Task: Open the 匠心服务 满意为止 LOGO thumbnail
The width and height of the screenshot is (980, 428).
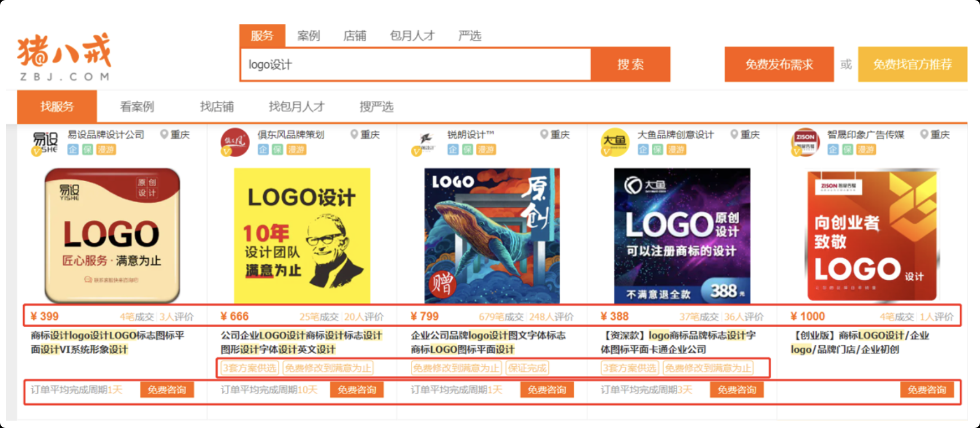Action: (112, 236)
